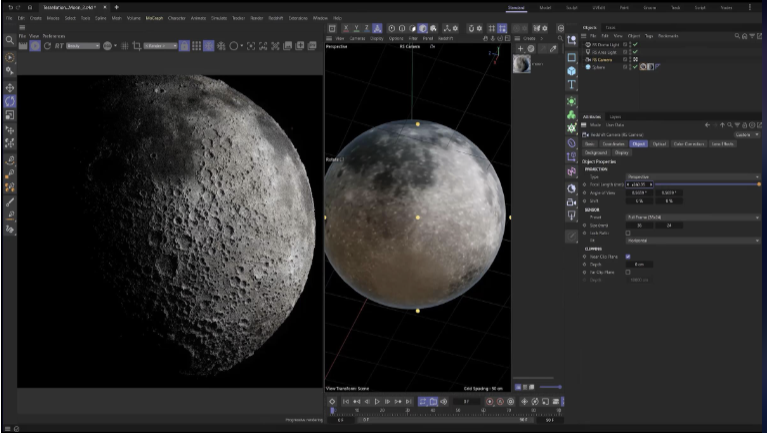Image resolution: width=767 pixels, height=433 pixels.
Task: Open the sensor Preset dropdown
Action: (x=692, y=217)
